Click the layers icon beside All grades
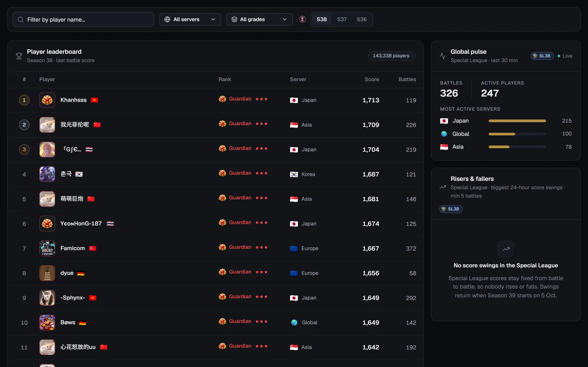 pyautogui.click(x=234, y=19)
